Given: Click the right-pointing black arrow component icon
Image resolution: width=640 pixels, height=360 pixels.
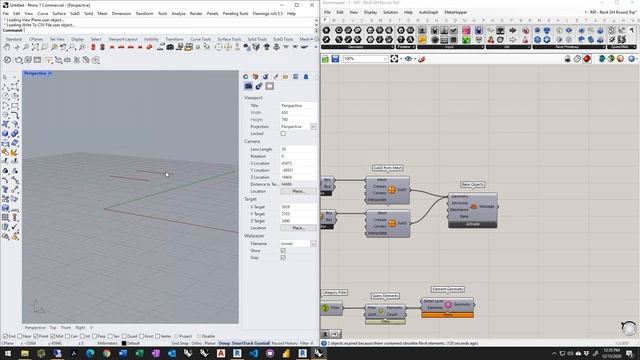Looking at the screenshot, I should [513, 30].
